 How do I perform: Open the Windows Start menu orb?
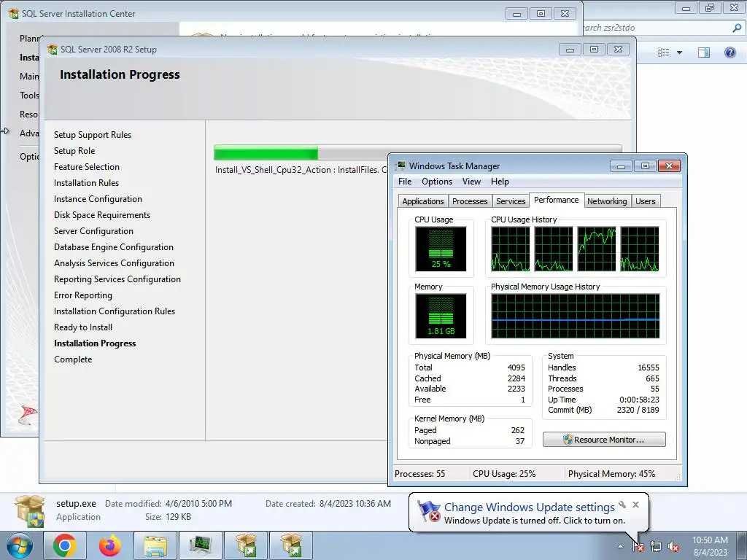[x=20, y=545]
